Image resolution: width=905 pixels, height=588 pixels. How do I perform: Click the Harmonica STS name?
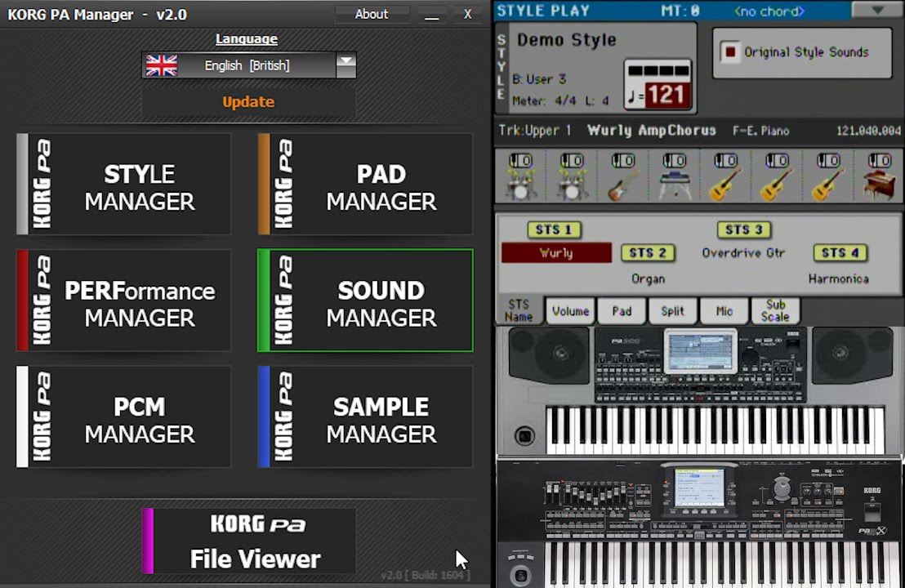pos(838,278)
